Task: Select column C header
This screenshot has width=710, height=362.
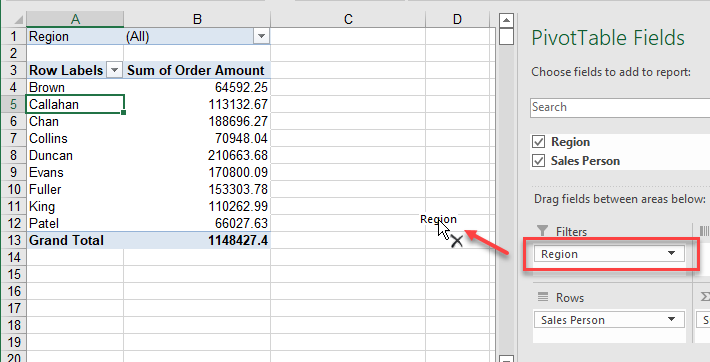Action: (x=348, y=19)
